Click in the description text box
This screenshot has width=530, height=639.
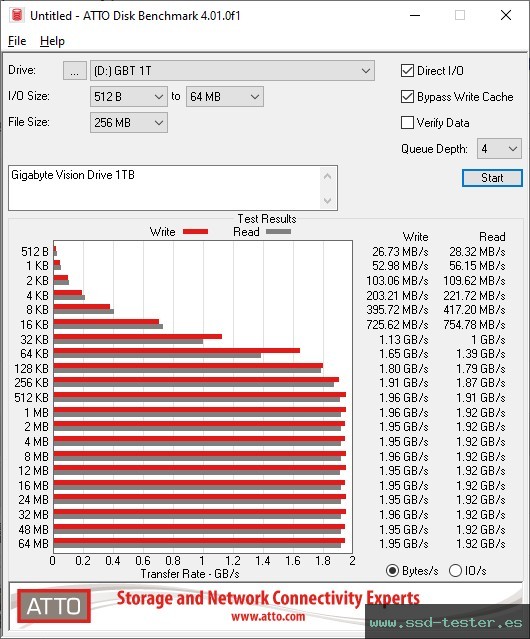165,188
